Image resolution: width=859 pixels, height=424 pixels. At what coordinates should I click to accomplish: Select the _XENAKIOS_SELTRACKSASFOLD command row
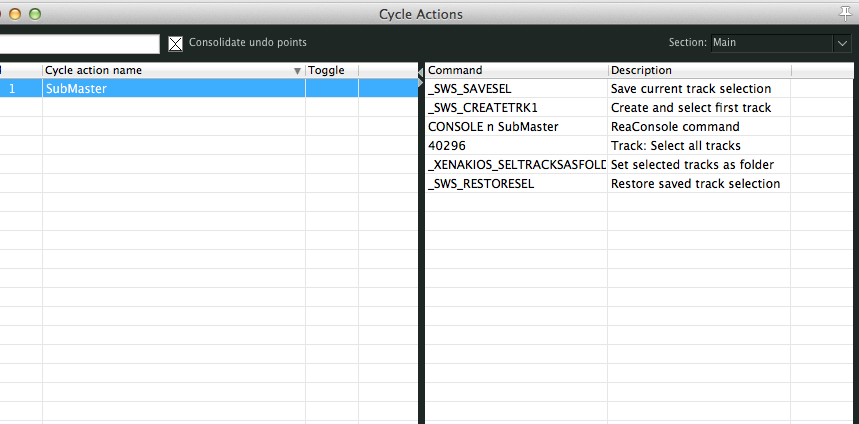[516, 165]
